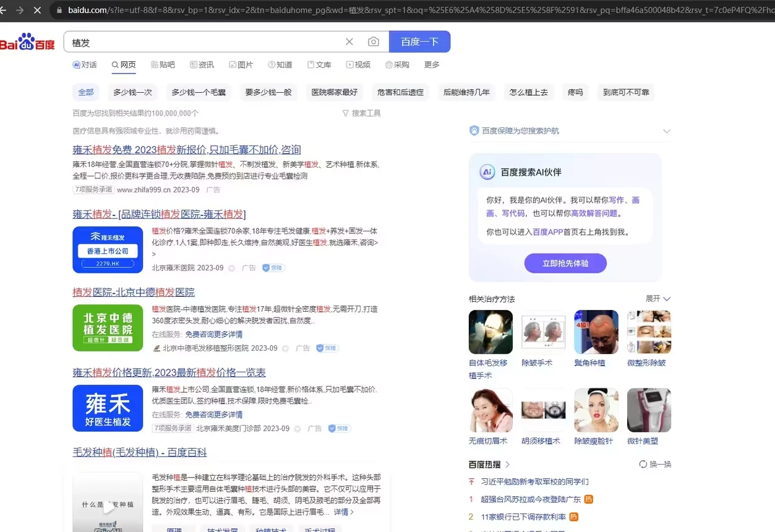This screenshot has height=532, width=775.
Task: Click inside the search box containing 植发
Action: (x=204, y=42)
